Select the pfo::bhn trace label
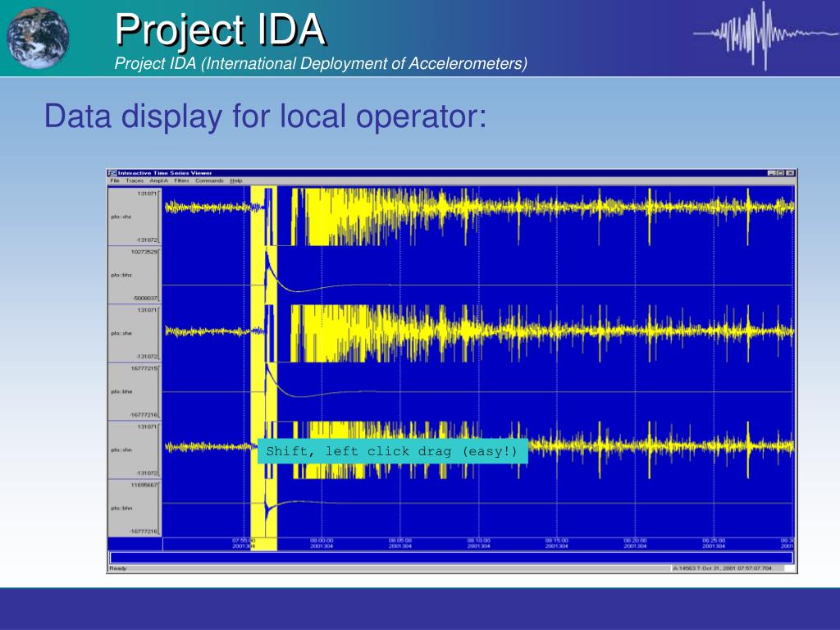 [121, 508]
